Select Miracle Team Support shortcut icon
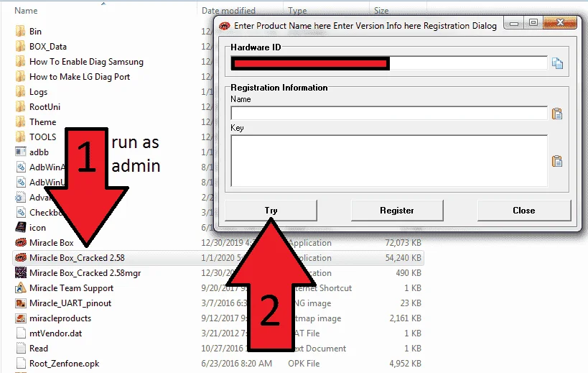Viewport: 588px width, 373px height. point(20,287)
